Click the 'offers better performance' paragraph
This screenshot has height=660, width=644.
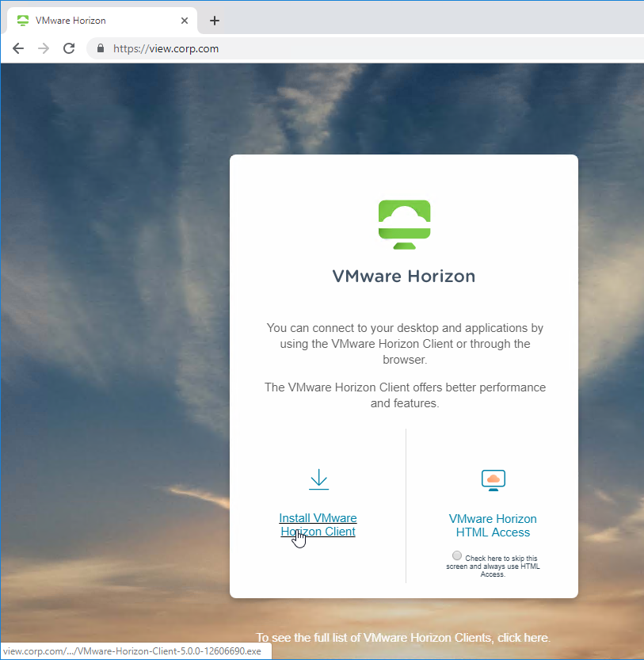[405, 395]
